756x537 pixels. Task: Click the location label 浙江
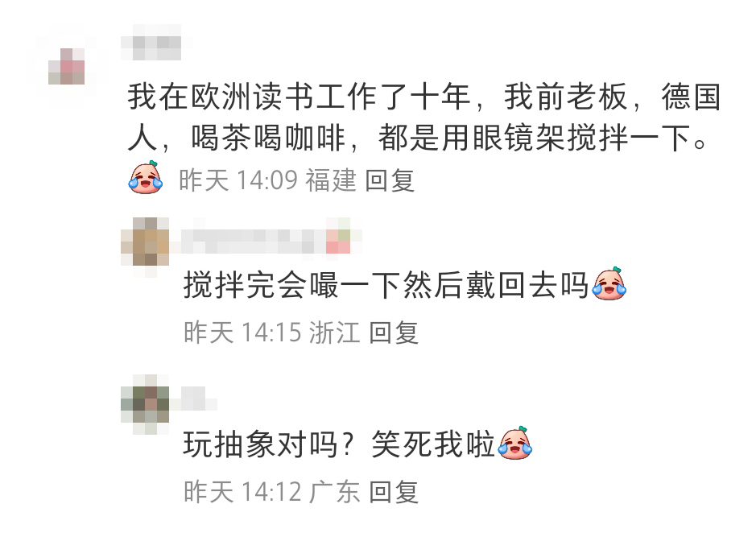click(x=335, y=333)
